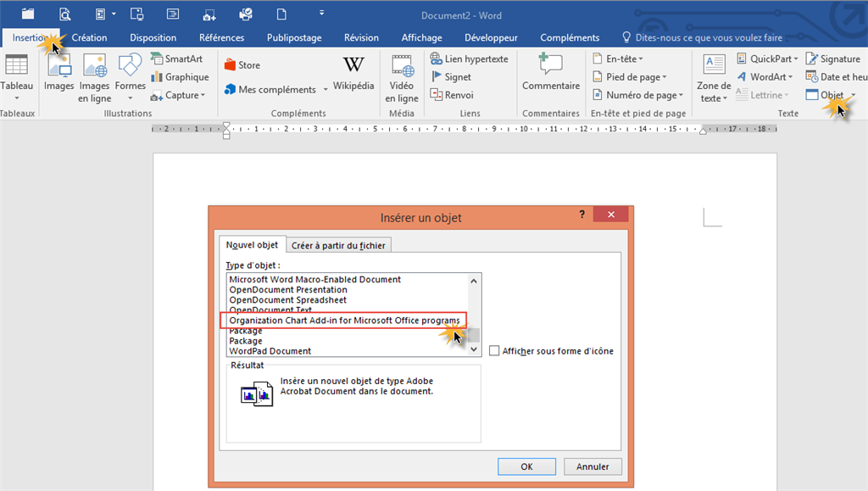The image size is (868, 491).
Task: Confirm with the OK button
Action: click(526, 466)
